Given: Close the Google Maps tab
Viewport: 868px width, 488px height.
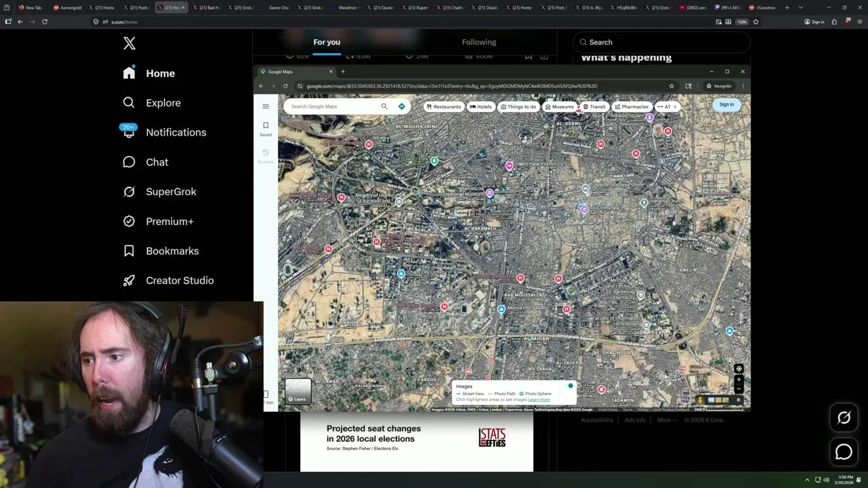Looking at the screenshot, I should [331, 71].
